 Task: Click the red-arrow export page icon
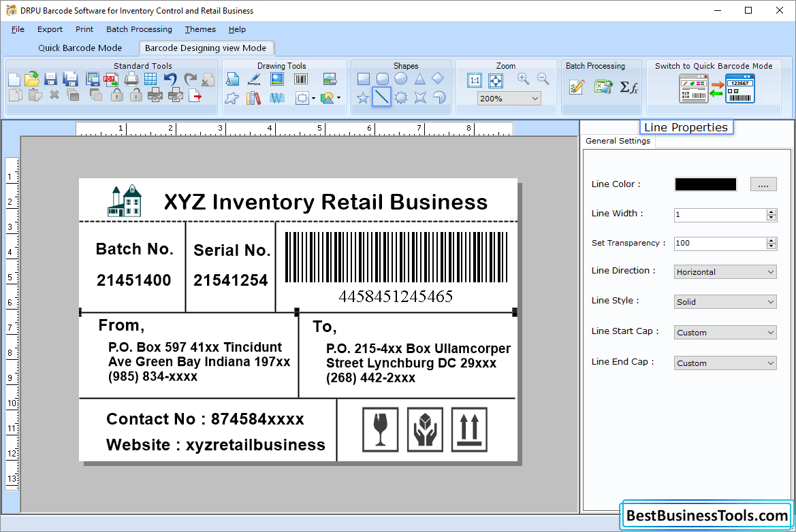[x=195, y=95]
